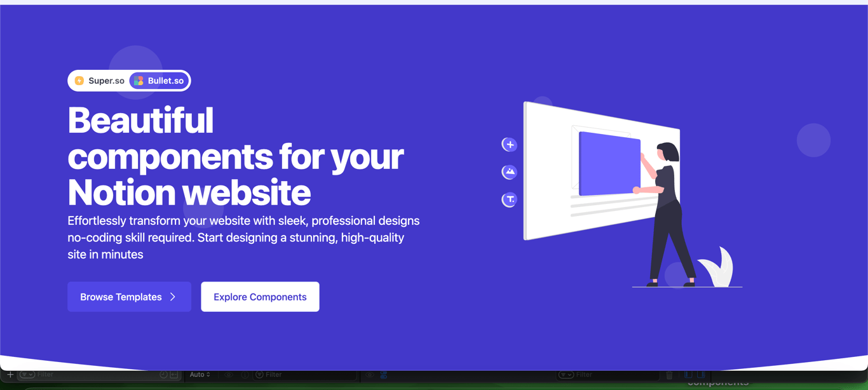Image resolution: width=868 pixels, height=390 pixels.
Task: Click the headline 'Beautiful components for your Notion website'
Action: 236,156
